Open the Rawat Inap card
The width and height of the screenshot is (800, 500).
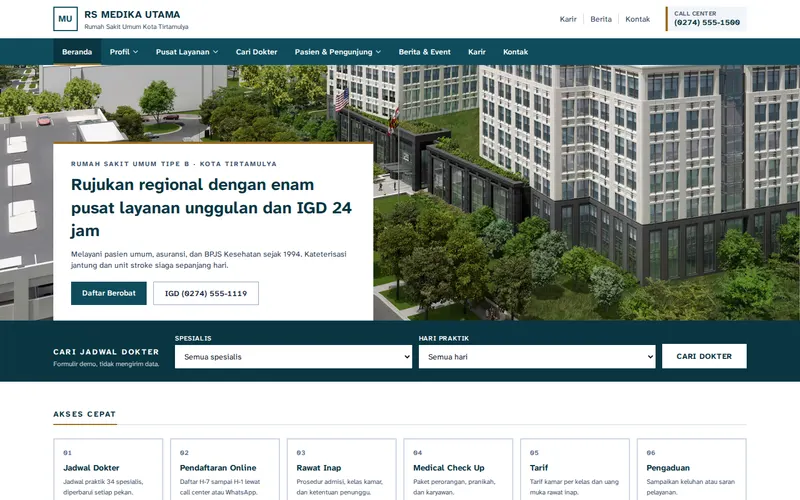(x=341, y=469)
